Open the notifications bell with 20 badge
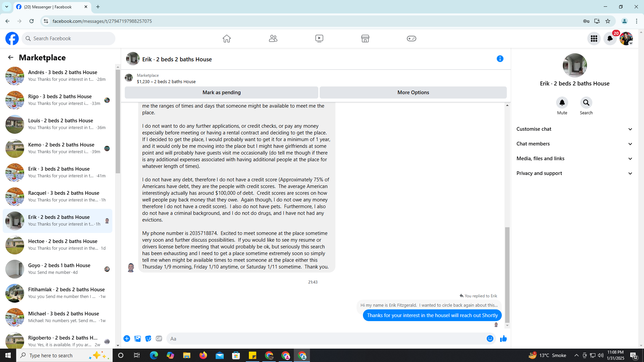Viewport: 644px width, 362px height. tap(610, 39)
